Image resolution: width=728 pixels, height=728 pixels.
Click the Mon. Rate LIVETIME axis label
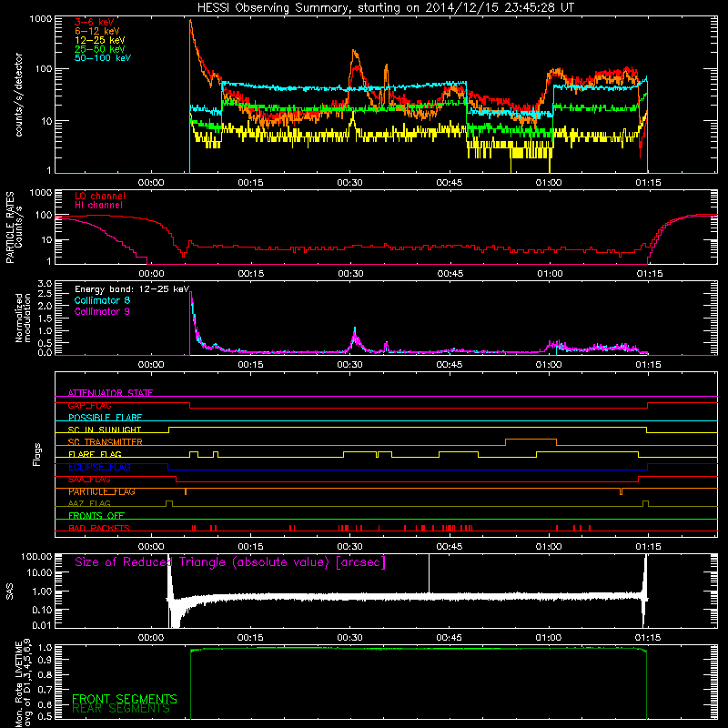tap(23, 682)
